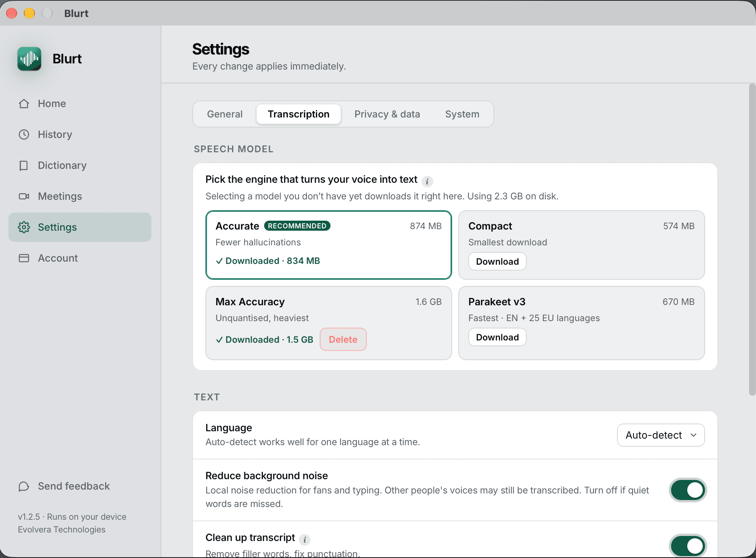Click info icon next to Clean up transcript
Image resolution: width=756 pixels, height=558 pixels.
pos(305,539)
